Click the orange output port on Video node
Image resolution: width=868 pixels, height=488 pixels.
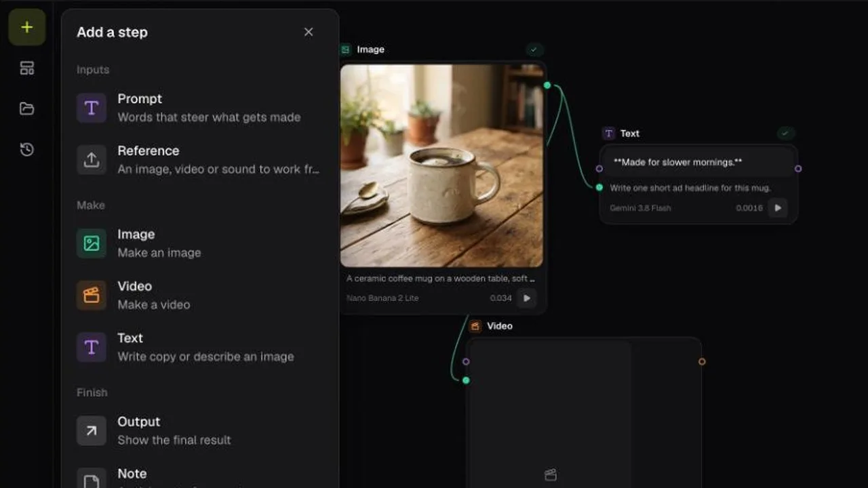click(702, 362)
